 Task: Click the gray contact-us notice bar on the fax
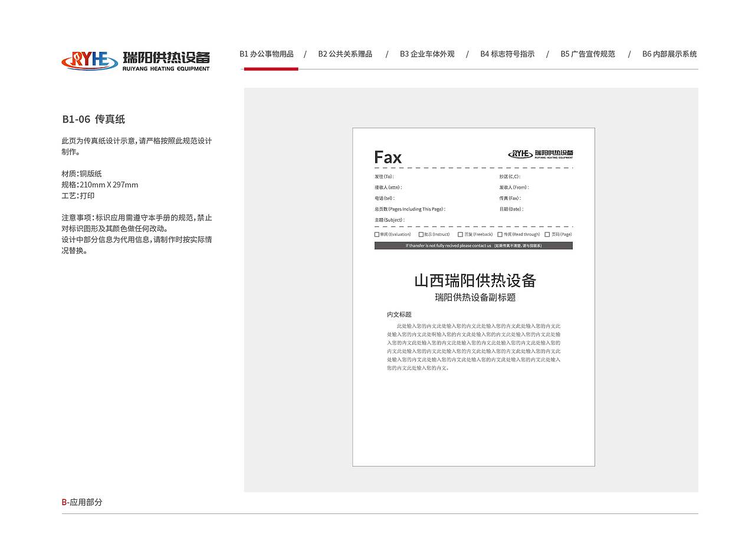[472, 245]
